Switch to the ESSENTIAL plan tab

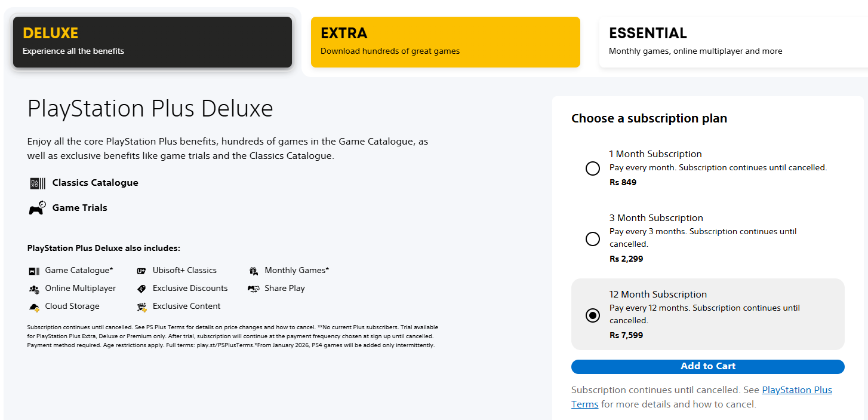(732, 42)
